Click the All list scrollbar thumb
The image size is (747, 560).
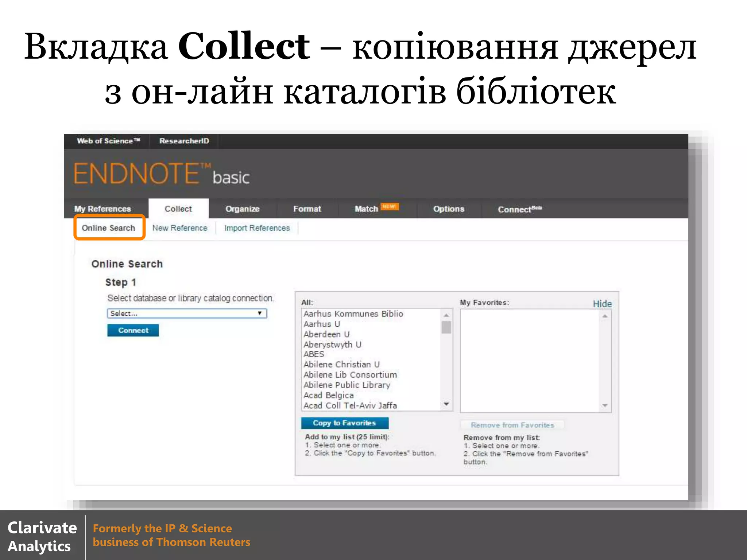(x=446, y=327)
